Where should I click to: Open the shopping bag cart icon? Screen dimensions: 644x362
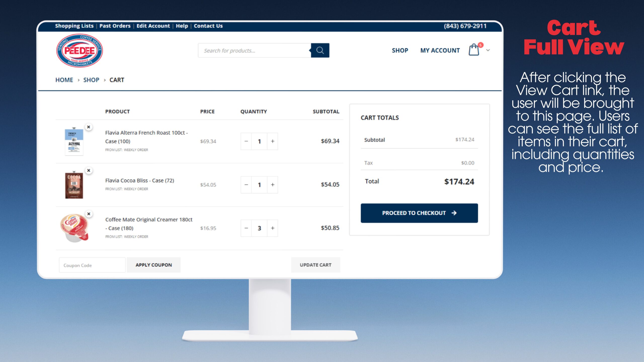[474, 50]
